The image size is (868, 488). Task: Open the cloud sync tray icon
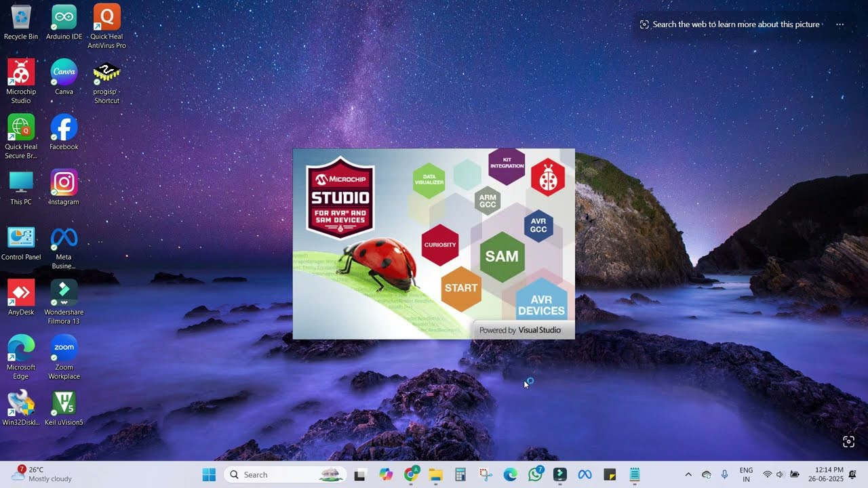tap(707, 474)
